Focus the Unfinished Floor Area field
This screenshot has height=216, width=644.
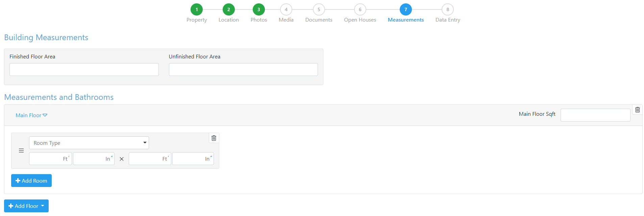pyautogui.click(x=243, y=70)
